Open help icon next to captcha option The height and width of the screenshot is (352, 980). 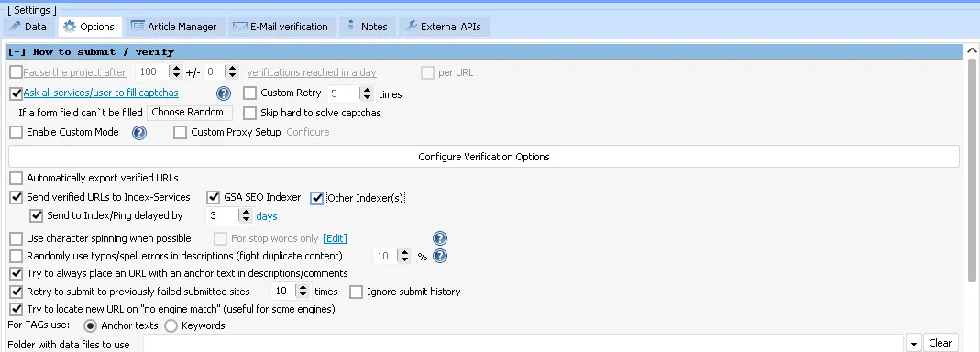click(x=224, y=93)
